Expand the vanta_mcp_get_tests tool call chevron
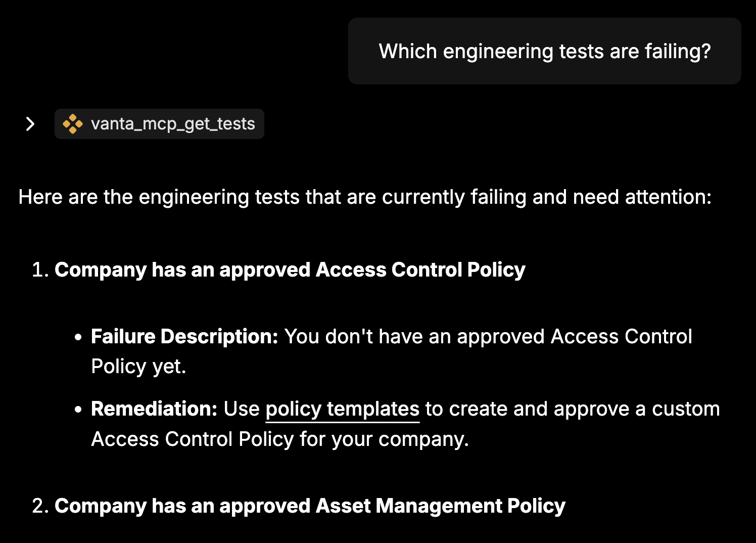The width and height of the screenshot is (756, 543). (x=30, y=124)
